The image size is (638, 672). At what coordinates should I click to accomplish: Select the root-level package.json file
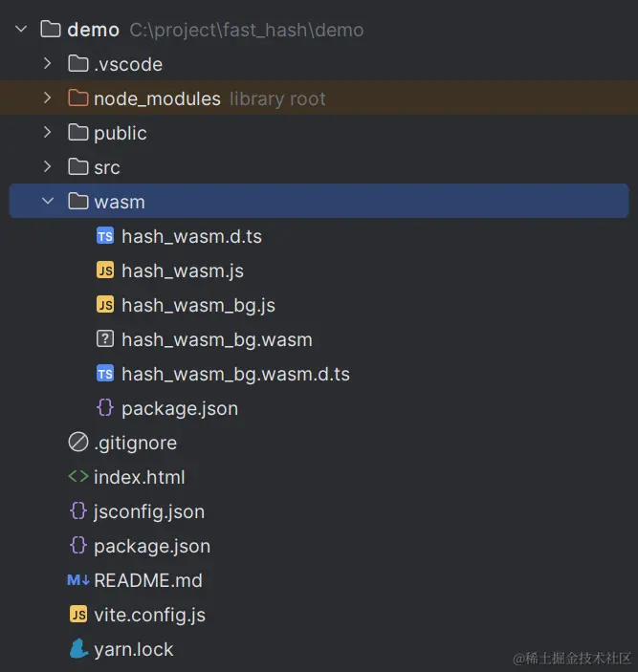pos(151,546)
